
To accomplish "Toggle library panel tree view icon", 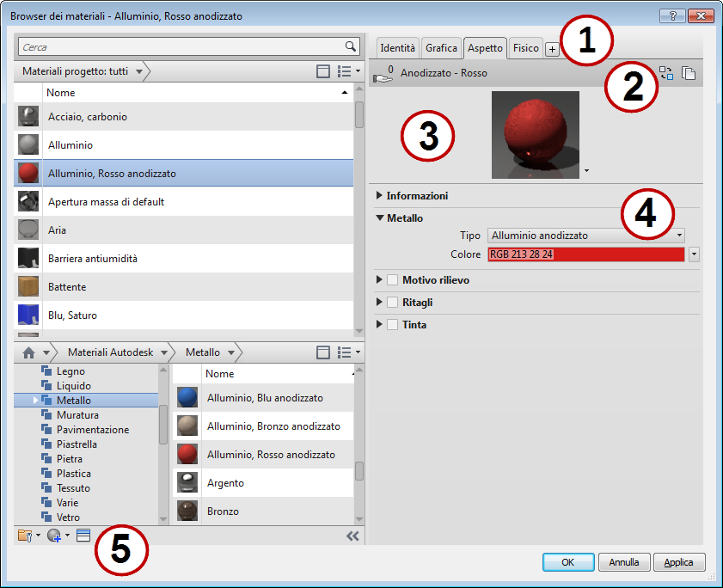I will coord(323,352).
